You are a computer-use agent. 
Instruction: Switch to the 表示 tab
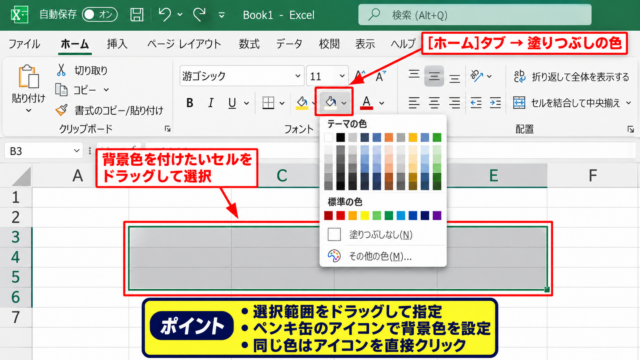(365, 44)
